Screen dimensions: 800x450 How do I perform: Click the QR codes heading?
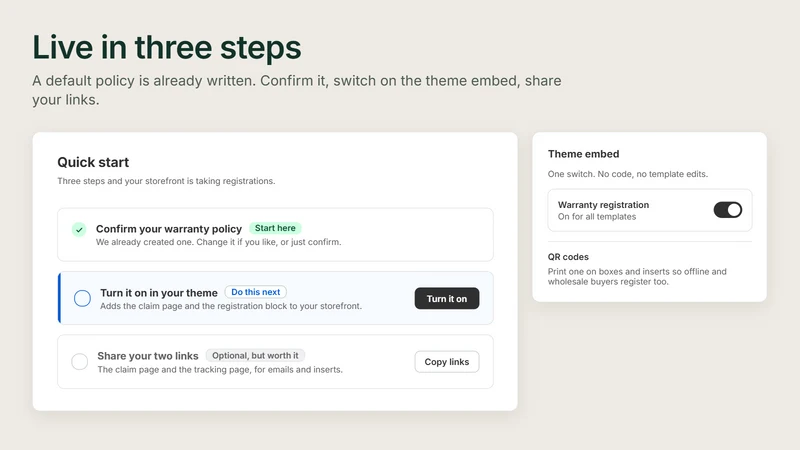pos(568,257)
